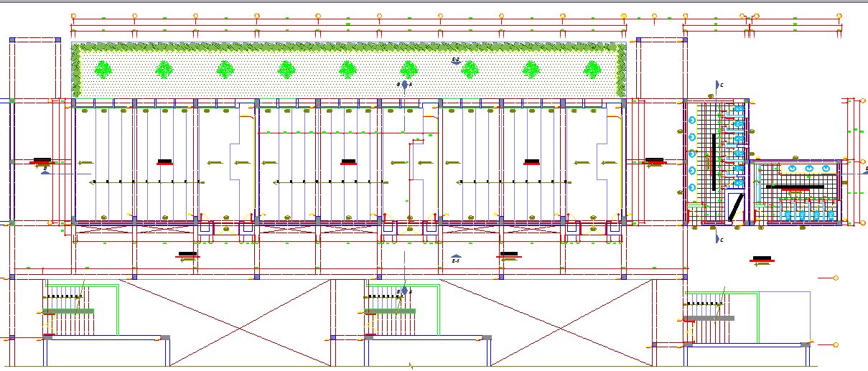The height and width of the screenshot is (371, 868).
Task: Click the leftmost green tree symbol
Action: tap(103, 70)
